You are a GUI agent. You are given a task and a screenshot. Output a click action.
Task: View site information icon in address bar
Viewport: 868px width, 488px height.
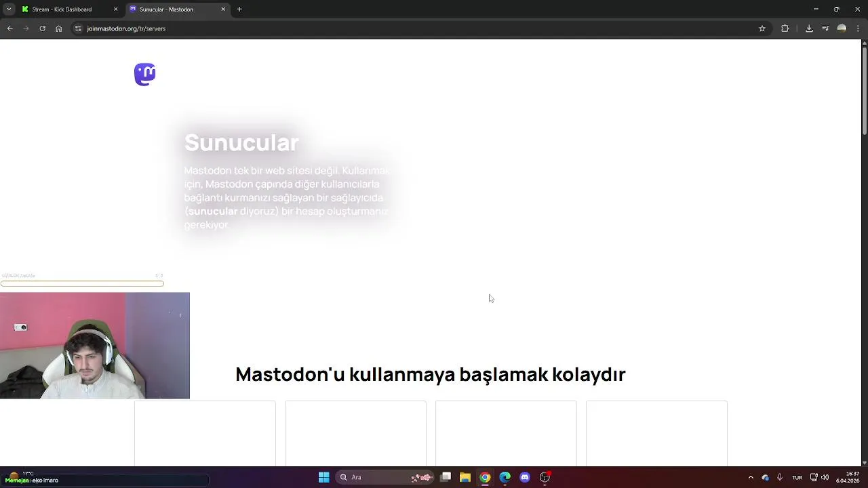click(78, 28)
